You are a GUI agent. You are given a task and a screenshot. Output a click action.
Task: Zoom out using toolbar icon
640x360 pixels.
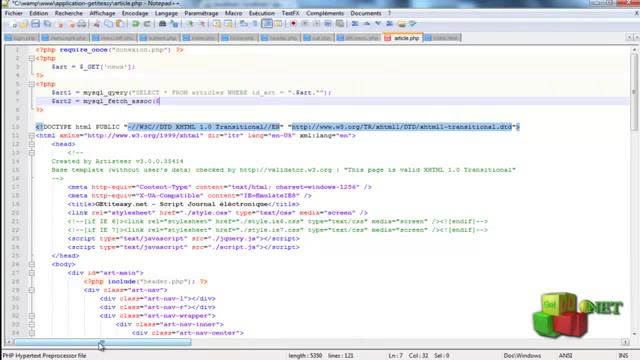202,24
